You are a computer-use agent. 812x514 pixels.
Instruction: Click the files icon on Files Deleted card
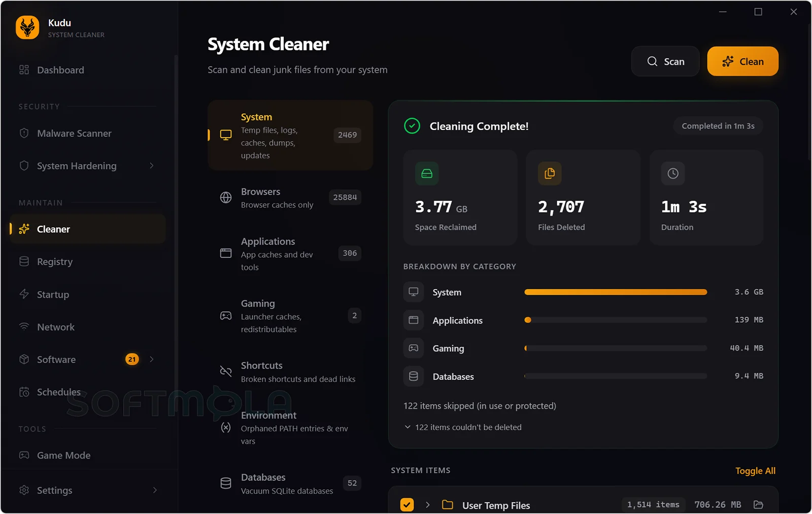550,174
